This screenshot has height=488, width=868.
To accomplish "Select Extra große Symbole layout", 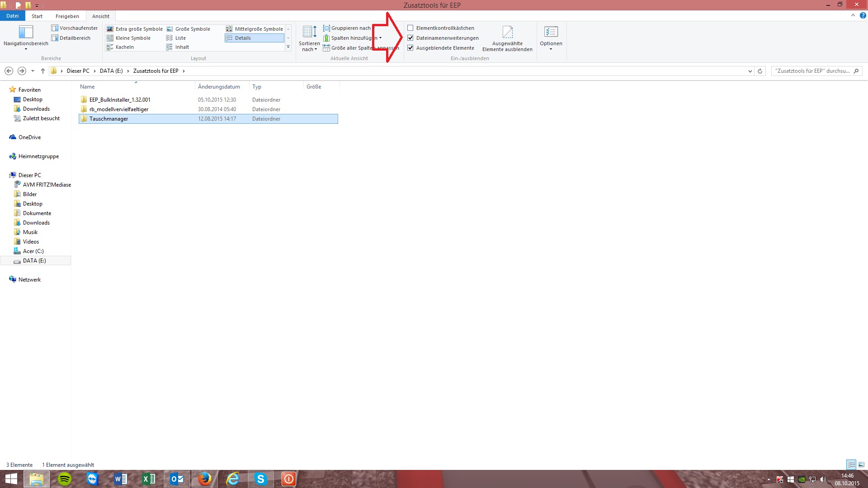I will pos(135,29).
